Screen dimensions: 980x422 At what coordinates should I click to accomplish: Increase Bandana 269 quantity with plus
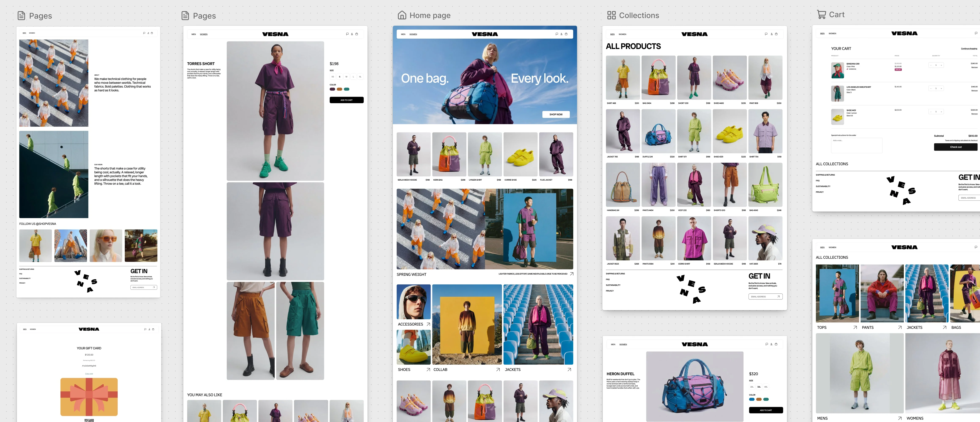(x=942, y=65)
